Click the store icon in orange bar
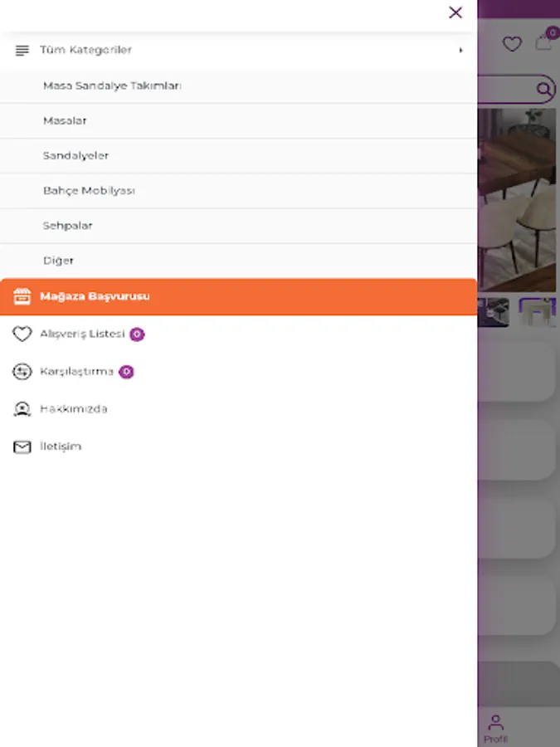Image resolution: width=560 pixels, height=747 pixels. pyautogui.click(x=22, y=296)
